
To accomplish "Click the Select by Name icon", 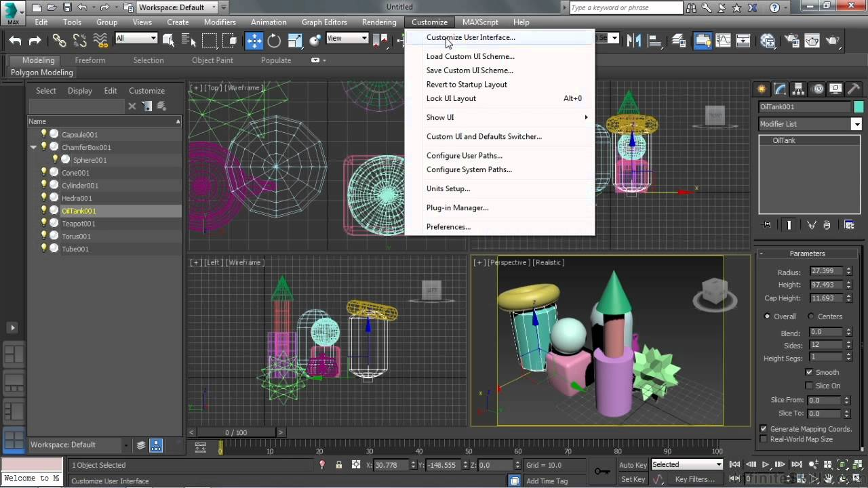I will 188,41.
